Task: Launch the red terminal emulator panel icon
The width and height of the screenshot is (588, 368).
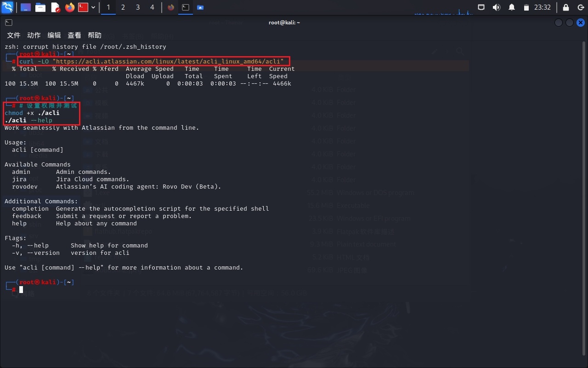Action: tap(83, 7)
